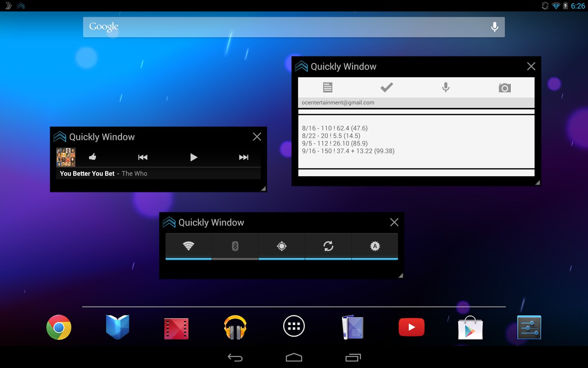Launch Google Play Music headphones app
This screenshot has width=588, height=368.
click(x=235, y=328)
